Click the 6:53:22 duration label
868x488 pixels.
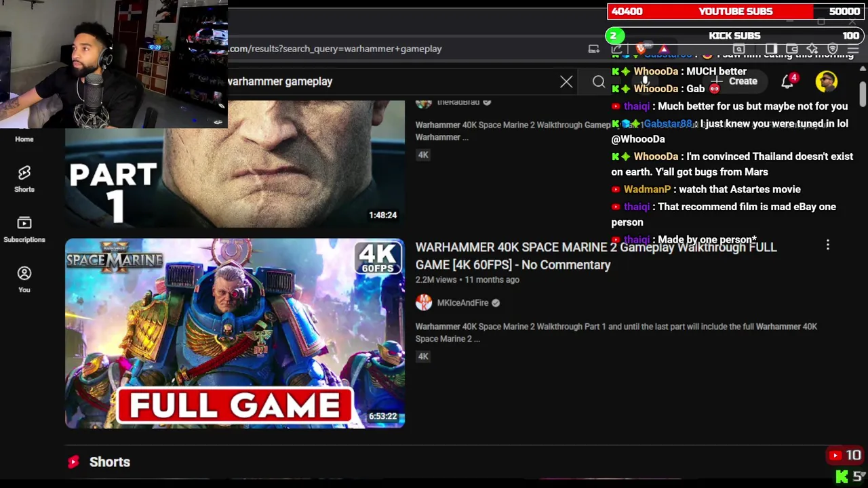382,417
